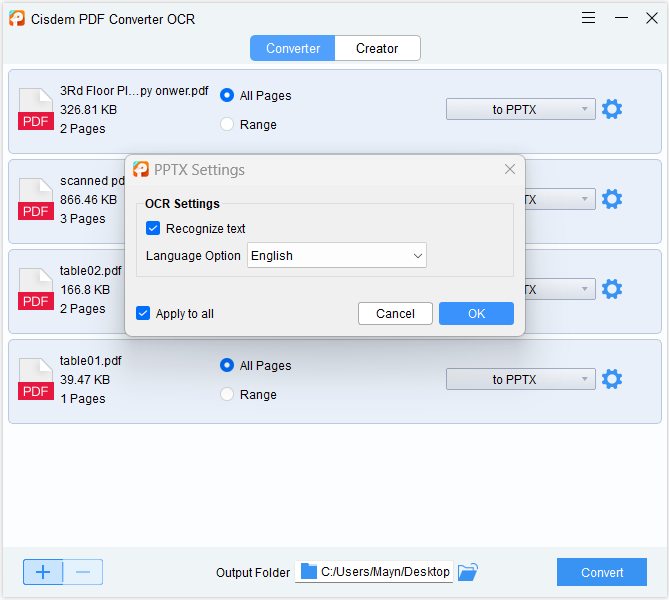The image size is (669, 600).
Task: Select Range option for table01.pdf
Action: pos(227,395)
